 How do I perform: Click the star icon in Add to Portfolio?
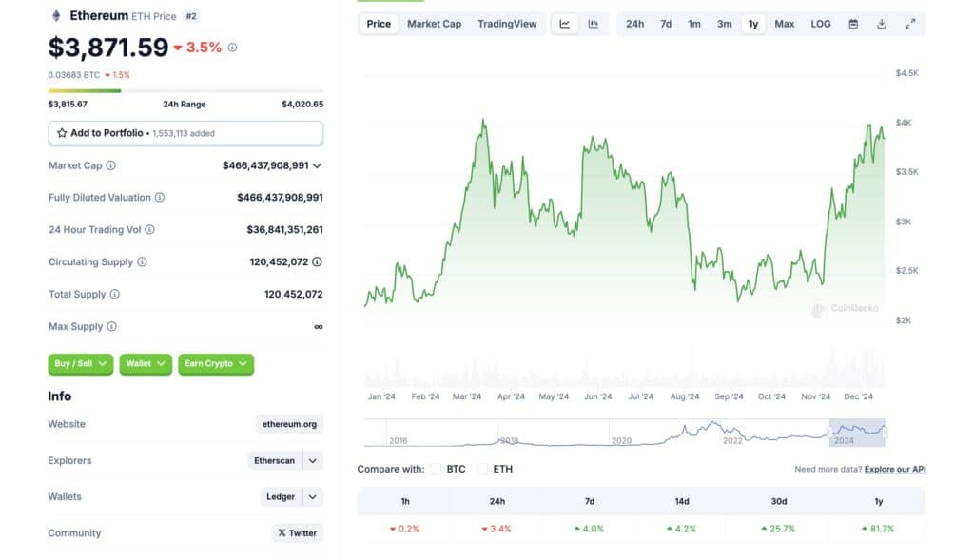[x=62, y=133]
